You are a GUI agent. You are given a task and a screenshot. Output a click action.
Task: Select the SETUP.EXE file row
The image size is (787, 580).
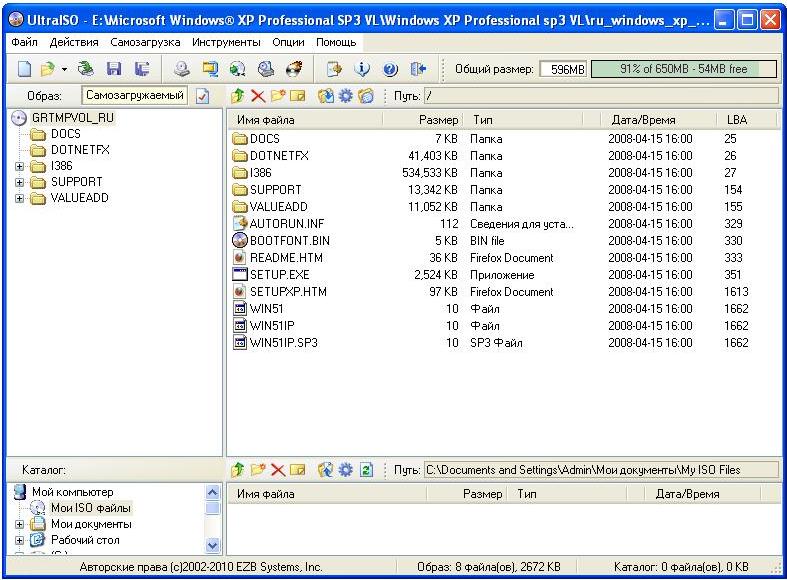[502, 275]
